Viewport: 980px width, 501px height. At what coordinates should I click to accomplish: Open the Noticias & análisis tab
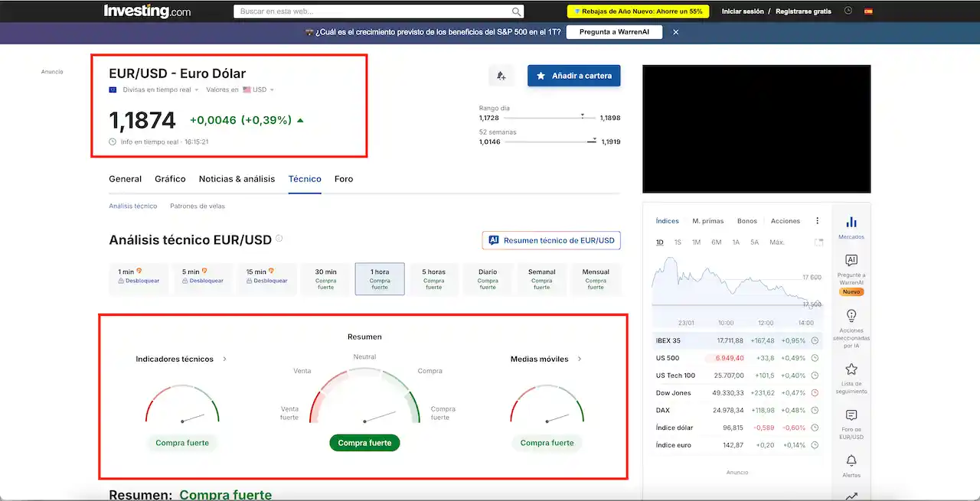[x=237, y=179]
